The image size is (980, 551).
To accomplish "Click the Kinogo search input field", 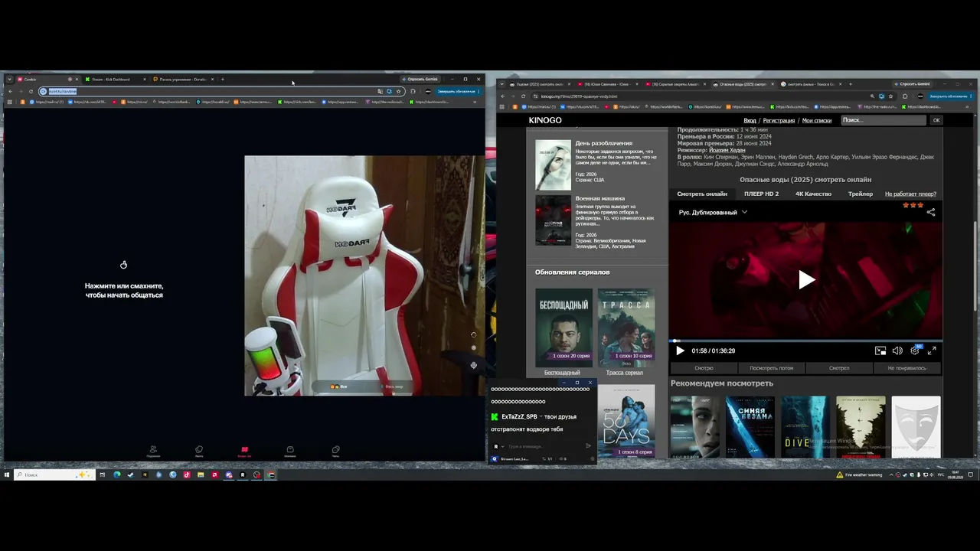I will coord(884,120).
